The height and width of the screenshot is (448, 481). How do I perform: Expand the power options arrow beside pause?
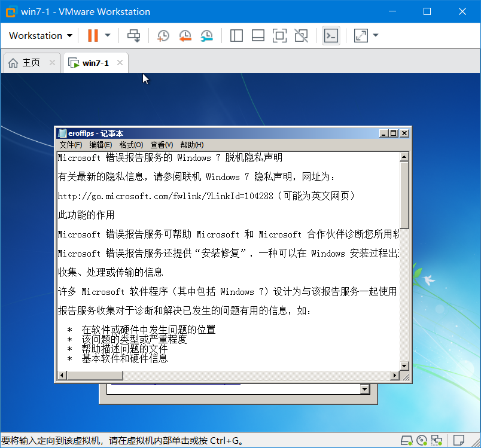tap(108, 35)
